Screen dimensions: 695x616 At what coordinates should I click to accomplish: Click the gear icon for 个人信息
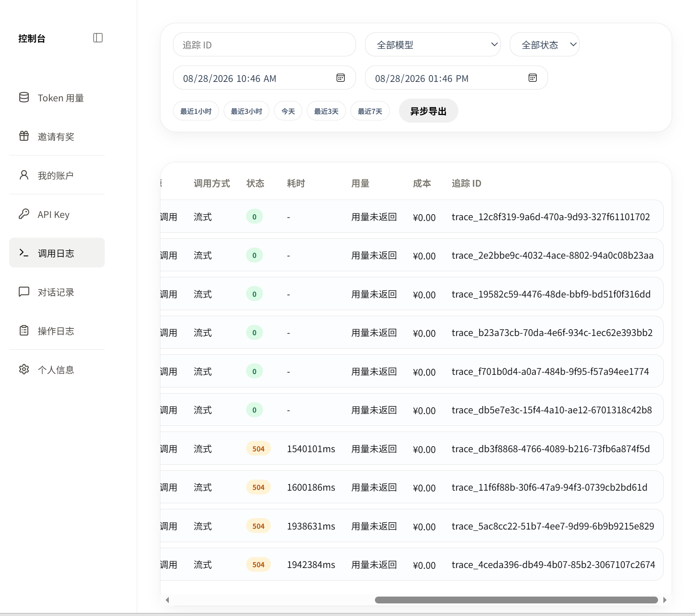[x=24, y=369]
